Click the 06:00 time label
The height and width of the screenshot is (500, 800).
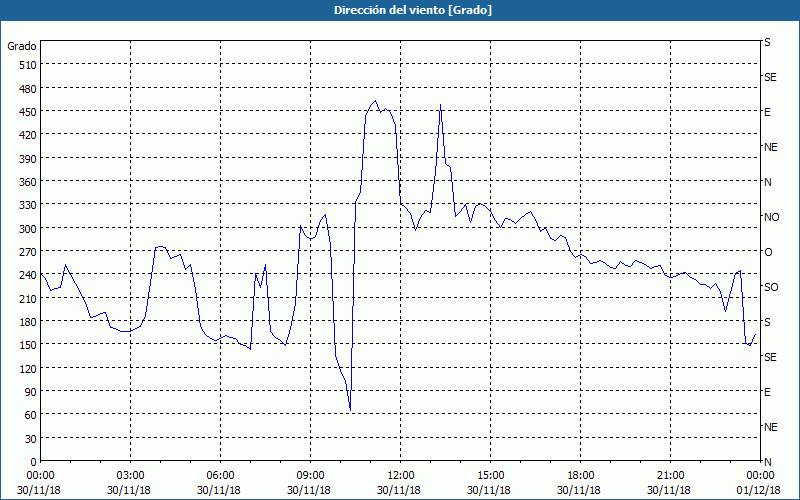pos(220,476)
